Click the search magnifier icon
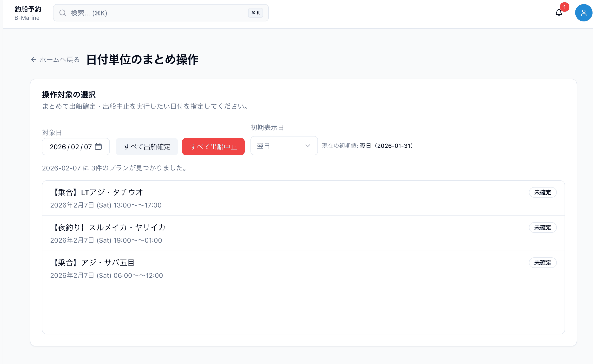Screen dimensions: 593x364 63,13
